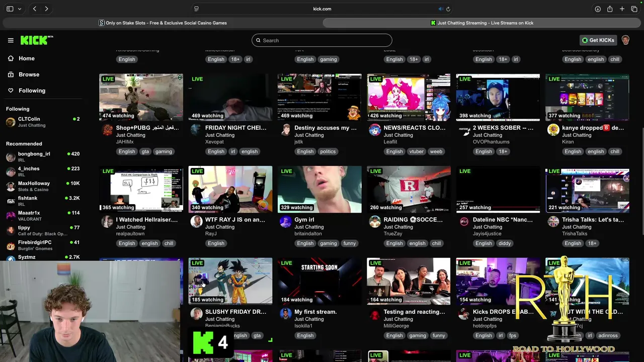Viewport: 644px width, 362px height.
Task: Open sidebar dropdown chevron in Safari toolbar
Action: (20, 9)
